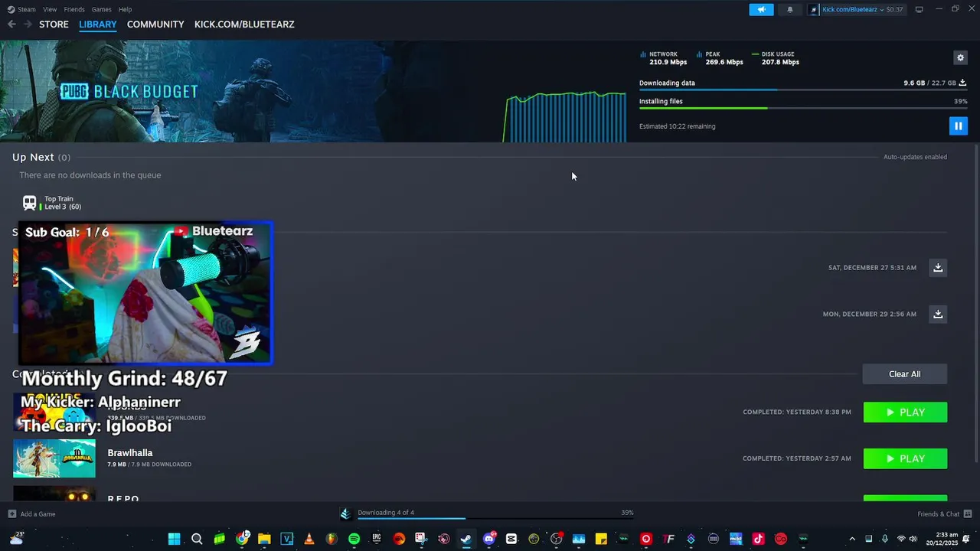Click the Brawlhalla game thumbnail
This screenshot has height=551, width=980.
(x=54, y=458)
